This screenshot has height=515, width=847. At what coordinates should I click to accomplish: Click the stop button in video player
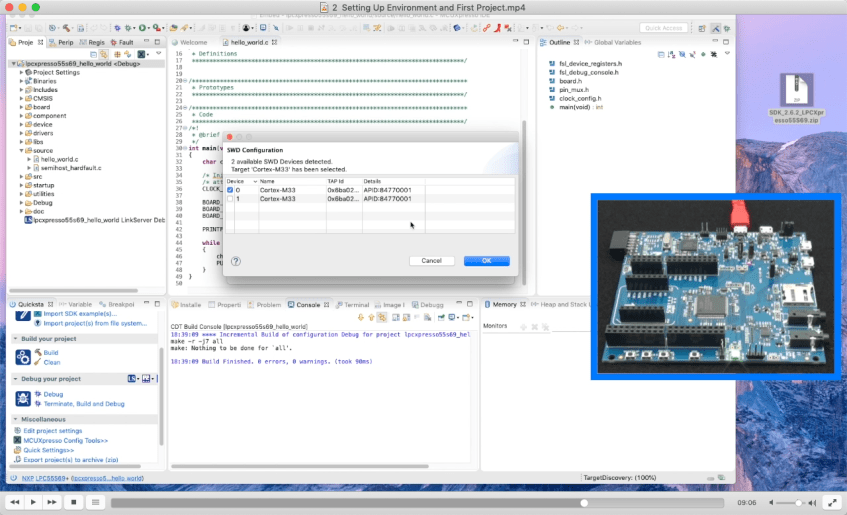coord(73,501)
